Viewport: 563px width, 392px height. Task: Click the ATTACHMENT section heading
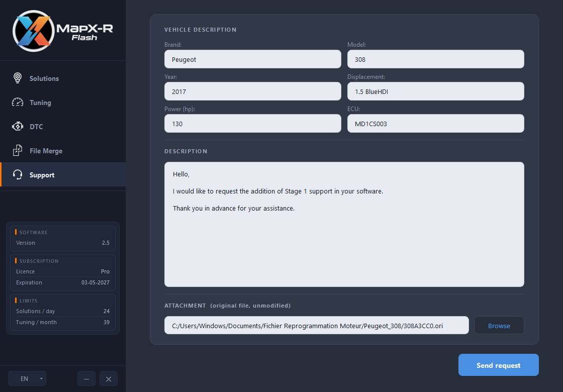point(185,306)
